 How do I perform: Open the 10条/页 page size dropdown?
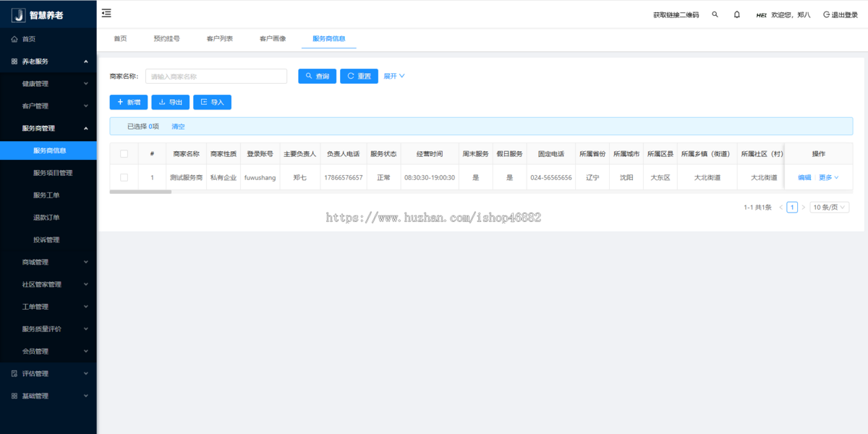point(829,208)
